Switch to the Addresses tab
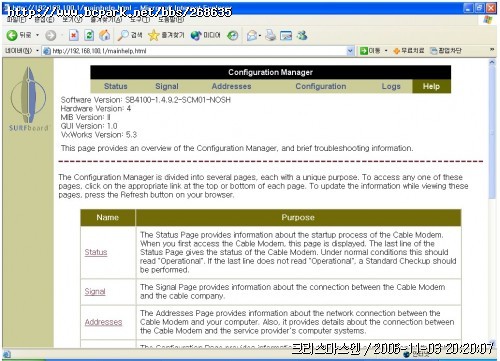This screenshot has height=361, width=500. pos(231,86)
